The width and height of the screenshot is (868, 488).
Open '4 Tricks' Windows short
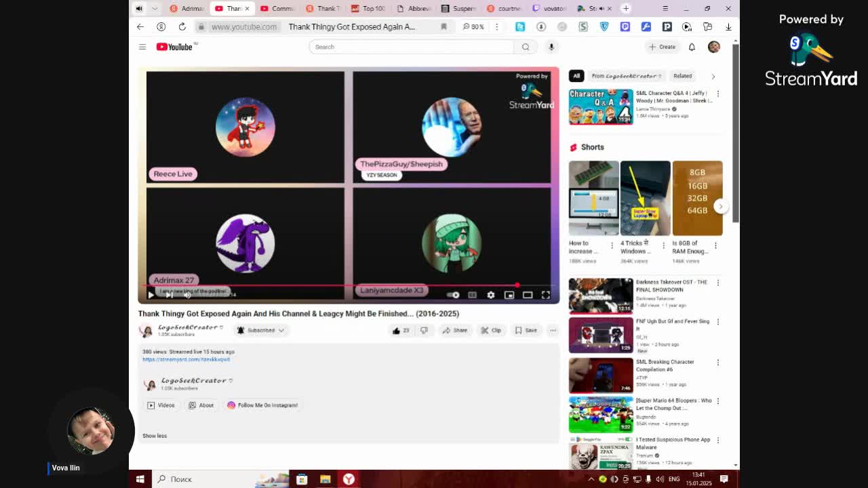[x=645, y=198]
